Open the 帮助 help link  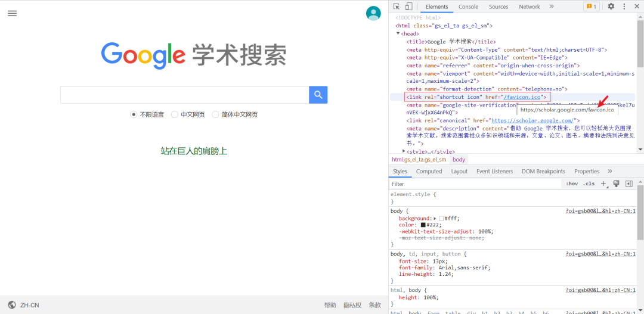330,305
